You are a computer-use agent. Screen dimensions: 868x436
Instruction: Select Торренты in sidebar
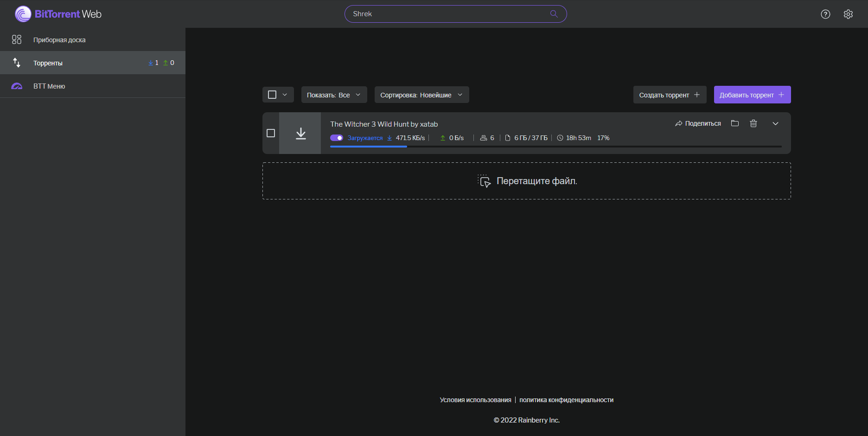pyautogui.click(x=93, y=63)
